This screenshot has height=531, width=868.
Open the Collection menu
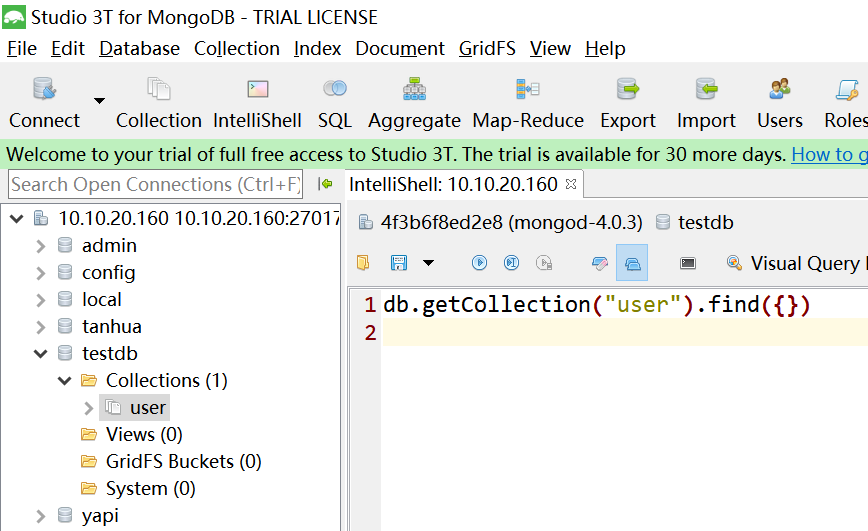236,49
